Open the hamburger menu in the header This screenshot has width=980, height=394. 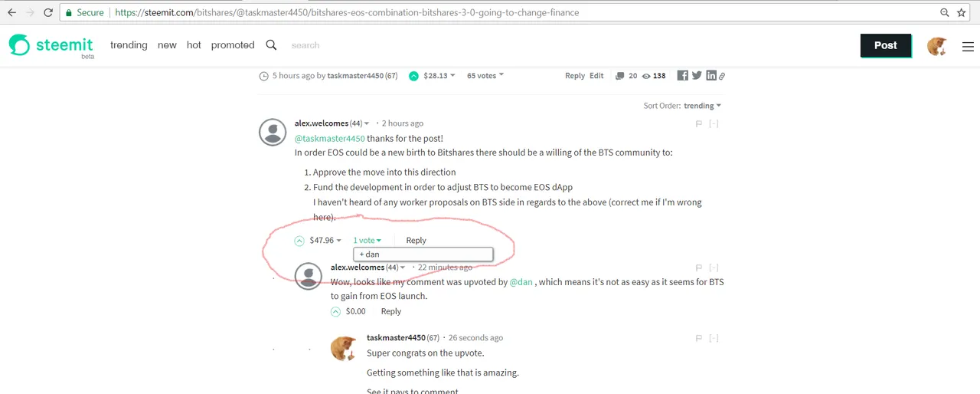tap(968, 47)
